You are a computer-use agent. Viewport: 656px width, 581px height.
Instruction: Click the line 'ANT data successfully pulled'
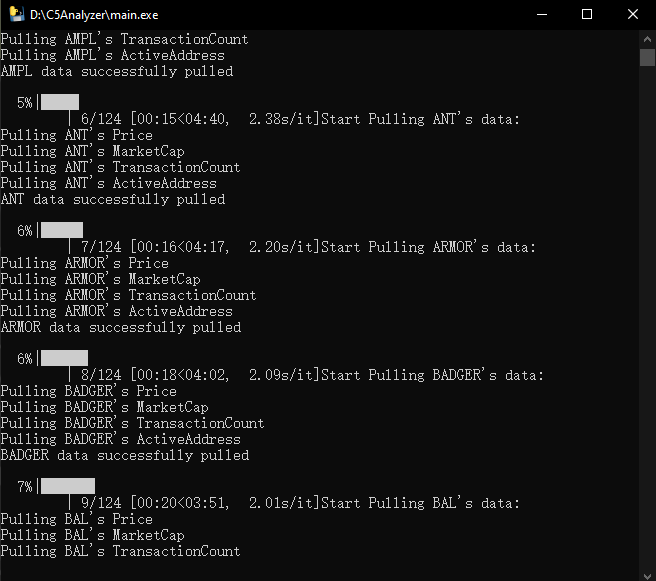pyautogui.click(x=113, y=199)
